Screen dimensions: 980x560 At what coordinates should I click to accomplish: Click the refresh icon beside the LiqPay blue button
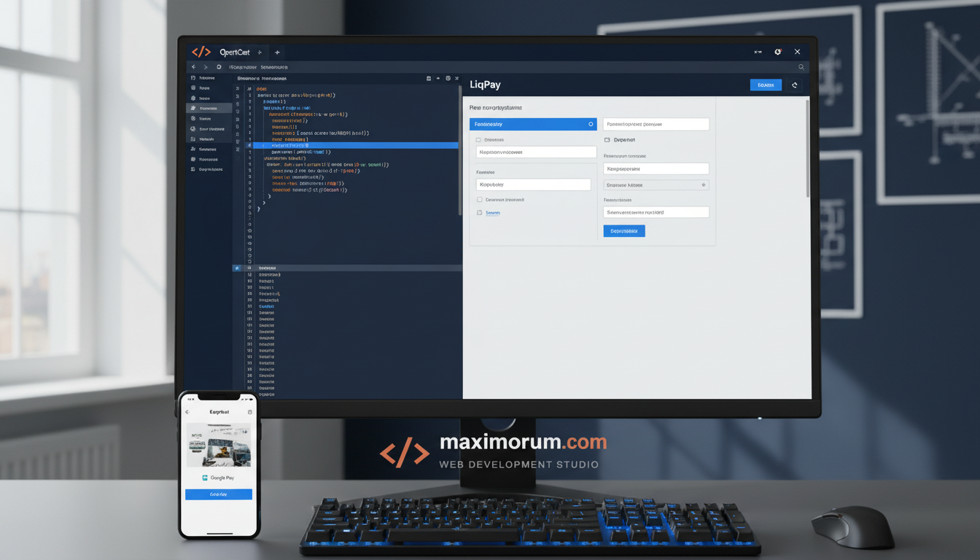coord(795,85)
